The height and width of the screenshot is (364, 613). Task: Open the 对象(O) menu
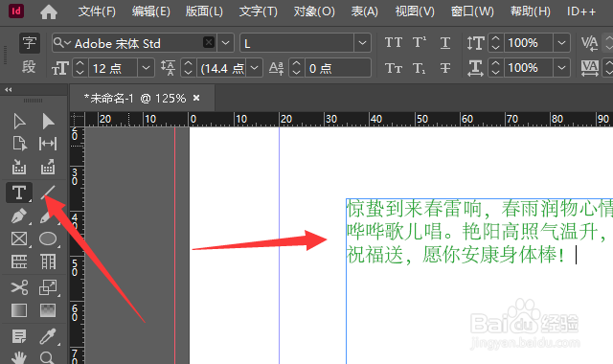click(314, 11)
